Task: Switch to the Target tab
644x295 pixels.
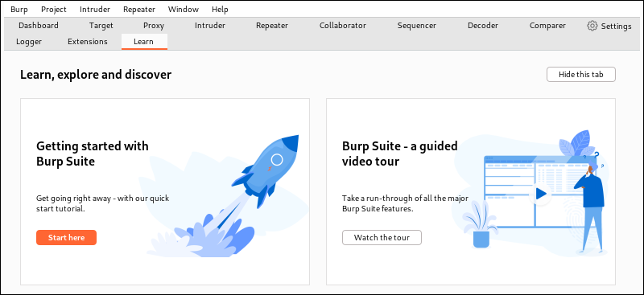Action: (x=101, y=26)
